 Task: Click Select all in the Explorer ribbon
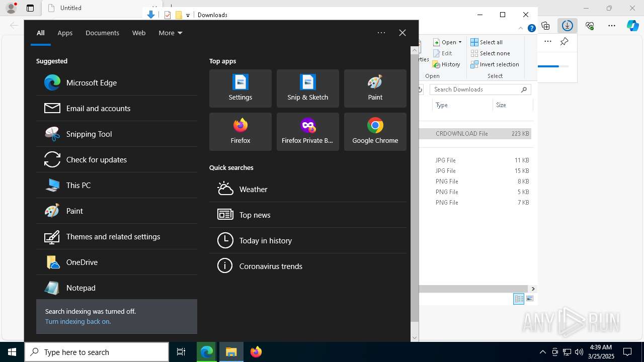(487, 42)
